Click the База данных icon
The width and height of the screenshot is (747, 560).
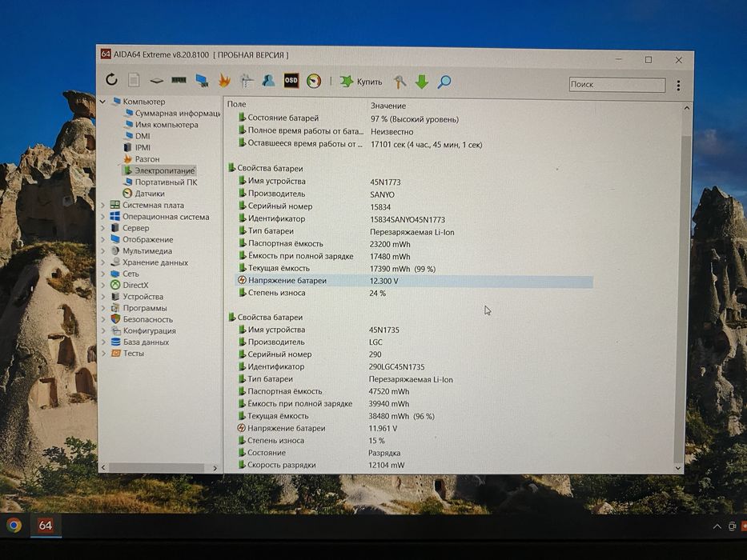tap(115, 342)
